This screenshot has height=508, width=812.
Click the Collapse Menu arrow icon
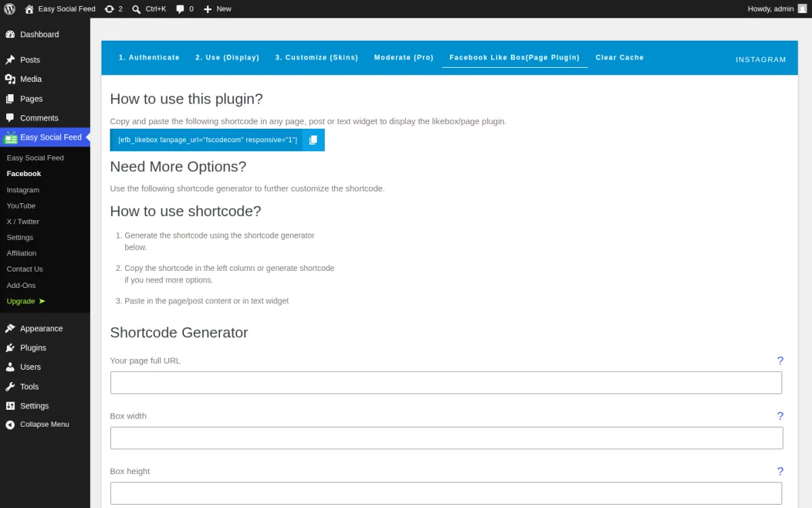pyautogui.click(x=10, y=425)
